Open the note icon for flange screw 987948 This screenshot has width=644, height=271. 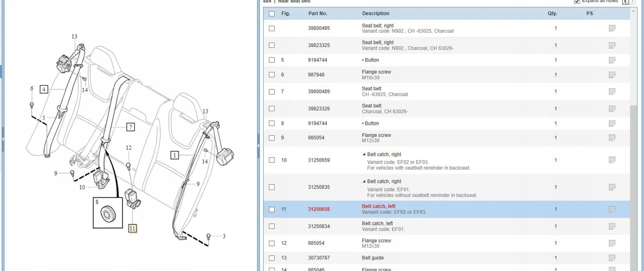[x=612, y=75]
